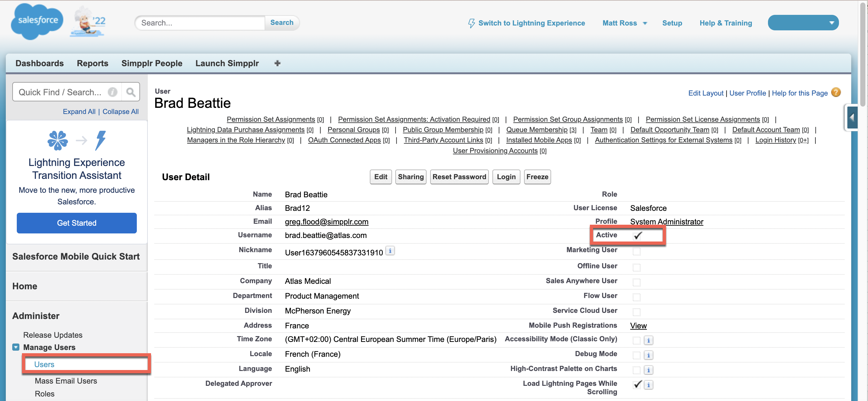Screen dimensions: 868x401
Task: Toggle the Debug Mode checkbox
Action: pyautogui.click(x=637, y=355)
